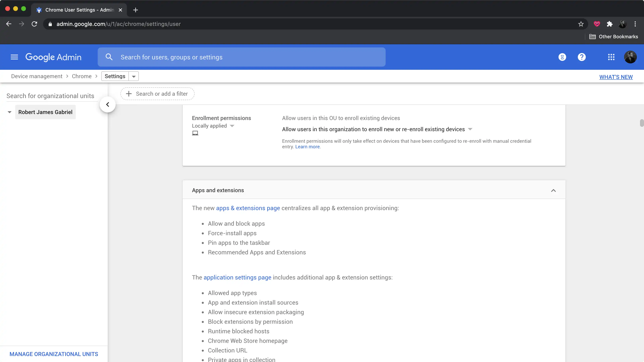Click 'Recommended Apps and Extensions' bullet
Image resolution: width=644 pixels, height=362 pixels.
click(257, 253)
